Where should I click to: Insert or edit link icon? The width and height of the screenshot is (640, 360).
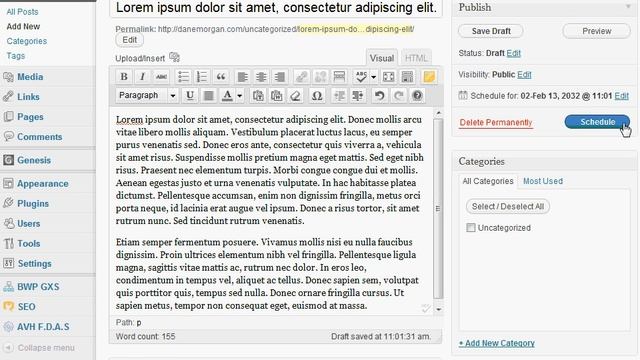pyautogui.click(x=302, y=76)
